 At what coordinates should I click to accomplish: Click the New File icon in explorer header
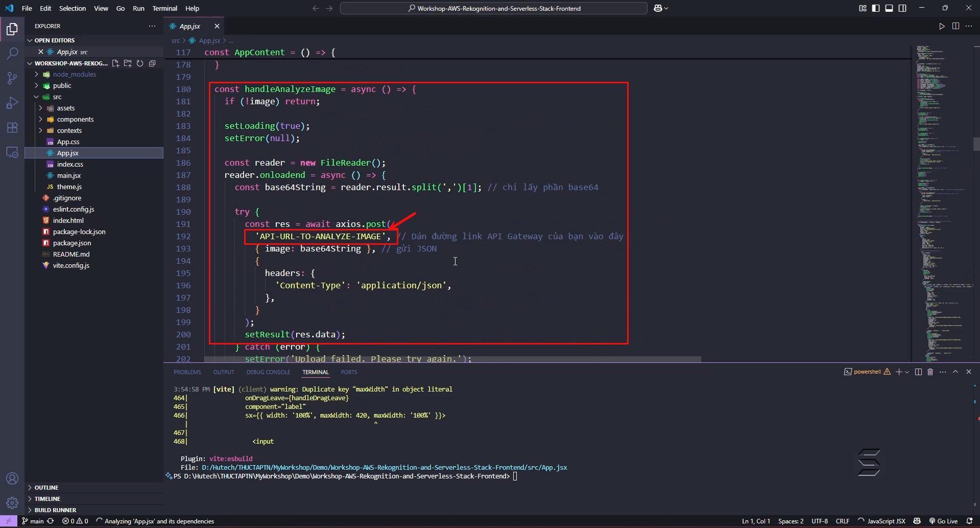[115, 63]
